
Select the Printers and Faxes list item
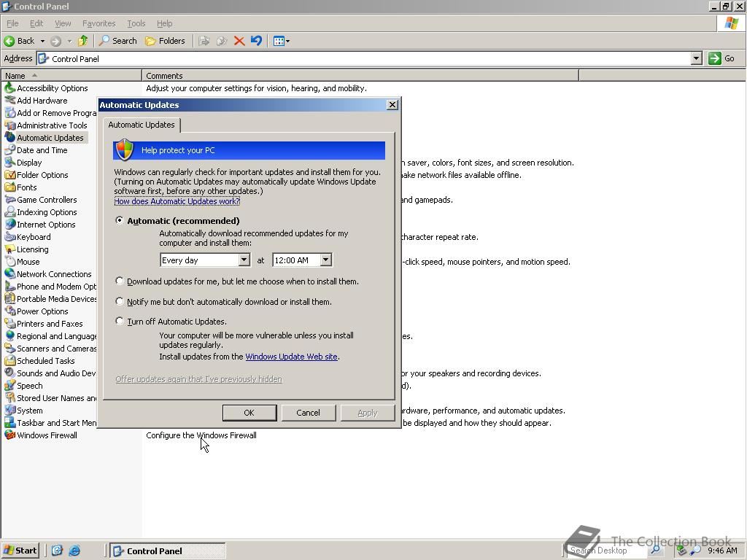point(50,323)
